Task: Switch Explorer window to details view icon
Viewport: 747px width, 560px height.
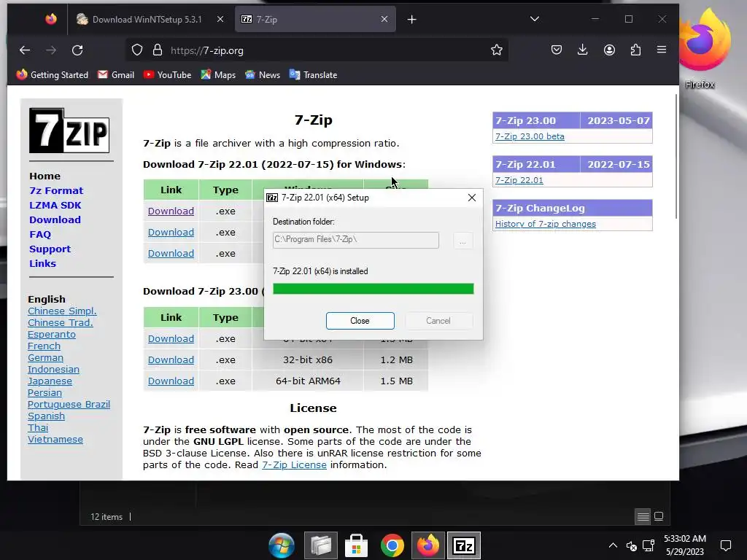Action: [643, 516]
